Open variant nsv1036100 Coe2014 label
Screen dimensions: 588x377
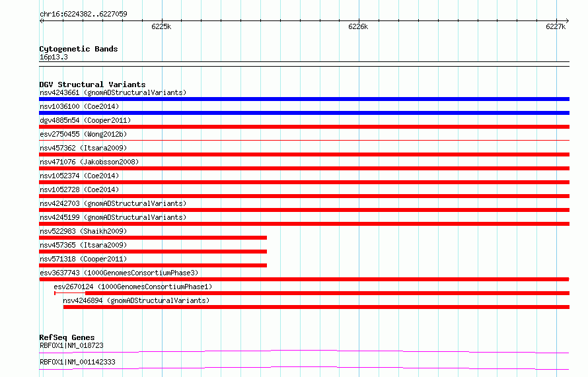[x=79, y=106]
